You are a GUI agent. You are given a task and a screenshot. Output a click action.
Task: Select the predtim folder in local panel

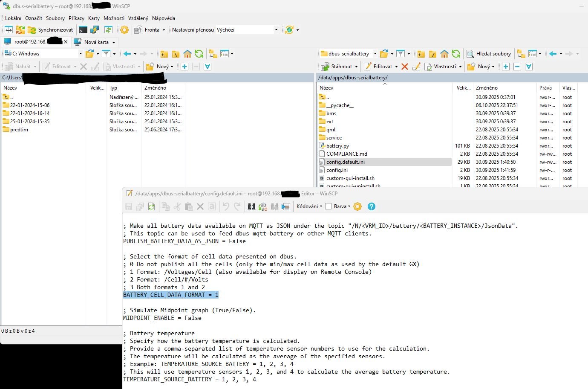pyautogui.click(x=19, y=130)
